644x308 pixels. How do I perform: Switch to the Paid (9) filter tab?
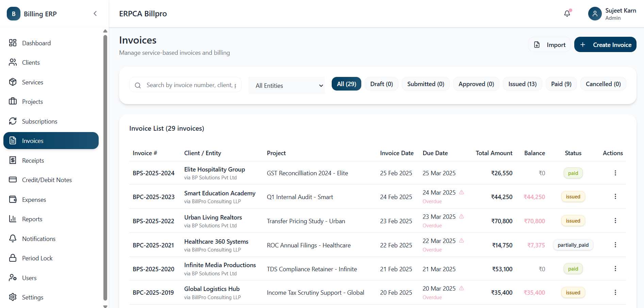[561, 84]
